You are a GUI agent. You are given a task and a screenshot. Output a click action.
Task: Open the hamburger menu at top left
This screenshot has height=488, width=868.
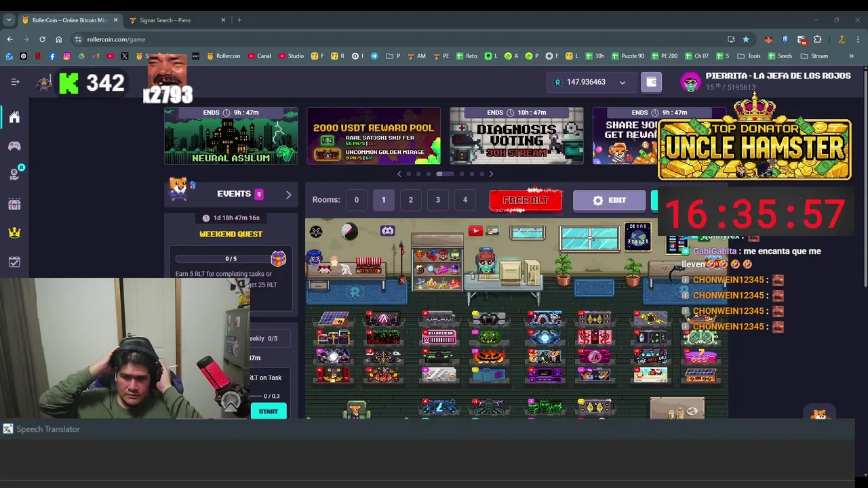tap(15, 82)
